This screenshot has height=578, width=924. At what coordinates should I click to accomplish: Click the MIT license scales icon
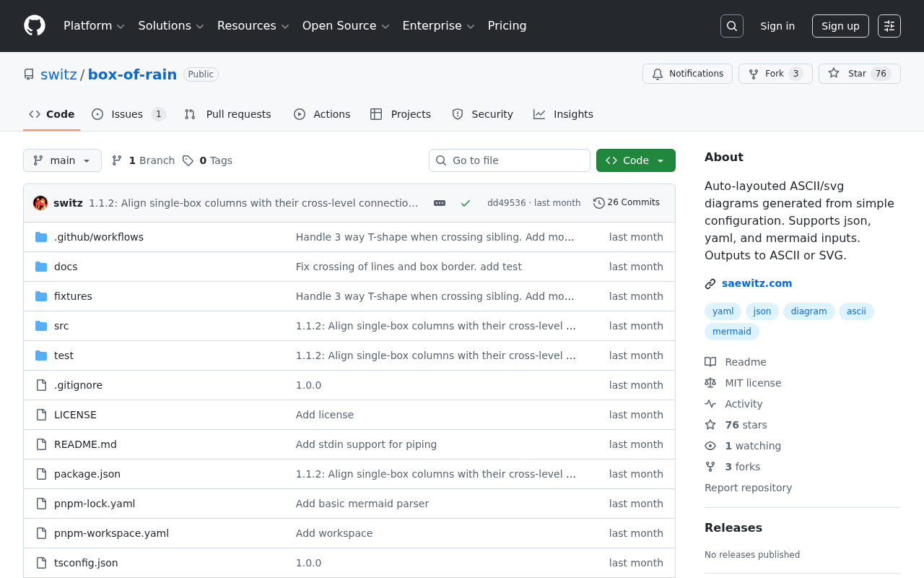pyautogui.click(x=710, y=382)
